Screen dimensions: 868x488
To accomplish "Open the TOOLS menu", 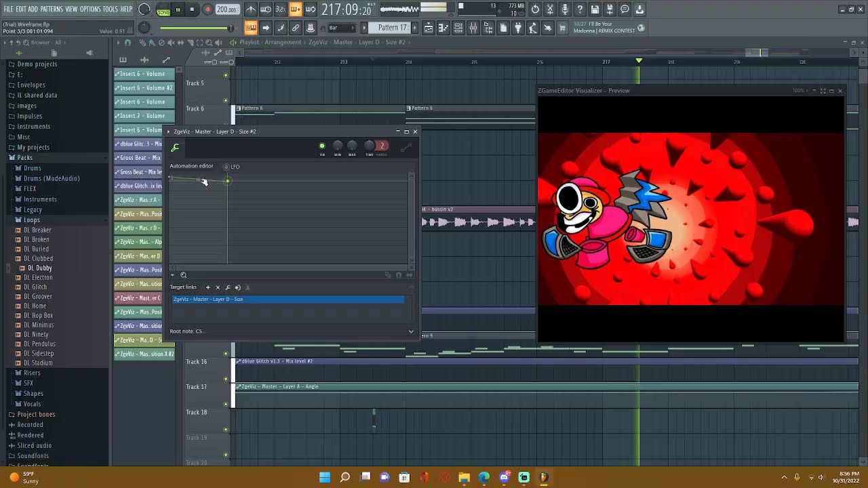I will pyautogui.click(x=111, y=9).
